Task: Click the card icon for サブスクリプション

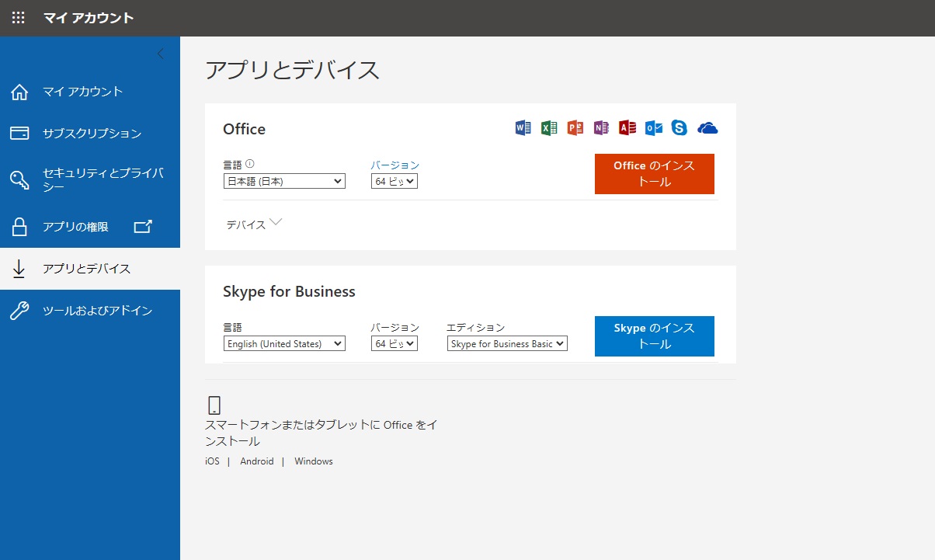Action: (x=19, y=134)
